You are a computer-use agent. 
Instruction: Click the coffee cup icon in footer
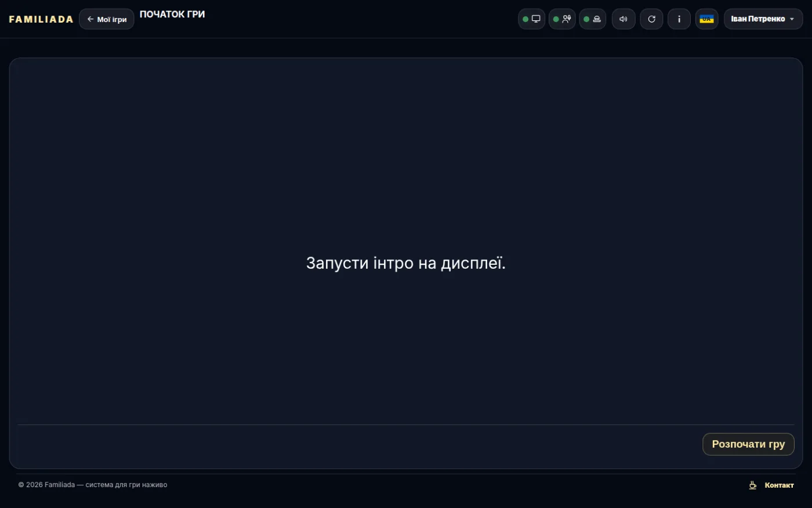coord(753,485)
